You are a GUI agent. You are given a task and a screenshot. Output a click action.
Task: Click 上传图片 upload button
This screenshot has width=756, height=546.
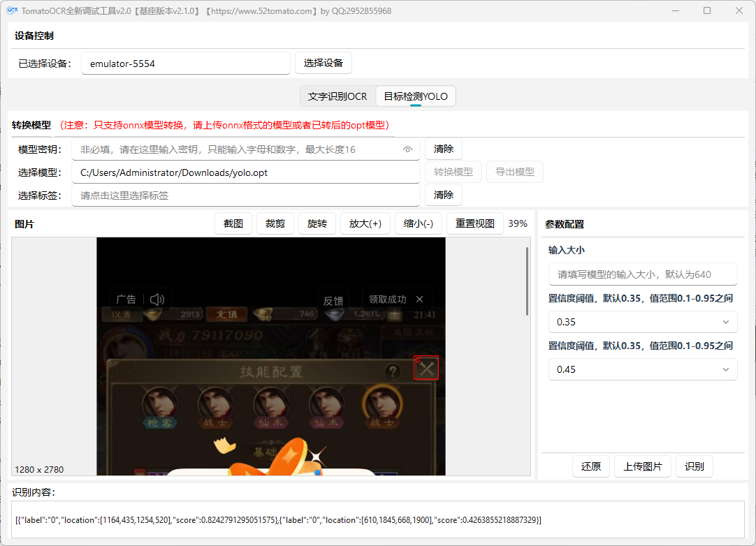pos(643,466)
